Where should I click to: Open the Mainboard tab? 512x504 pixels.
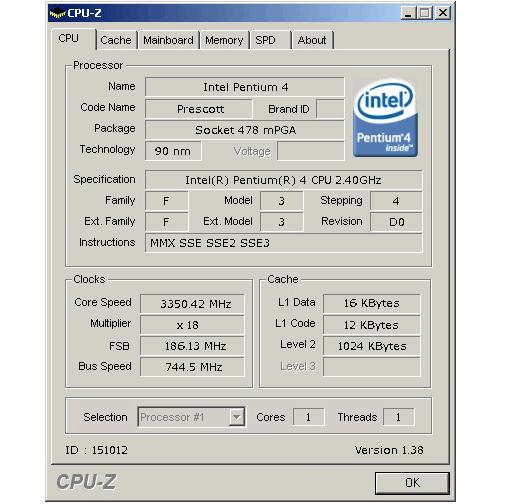coord(168,40)
